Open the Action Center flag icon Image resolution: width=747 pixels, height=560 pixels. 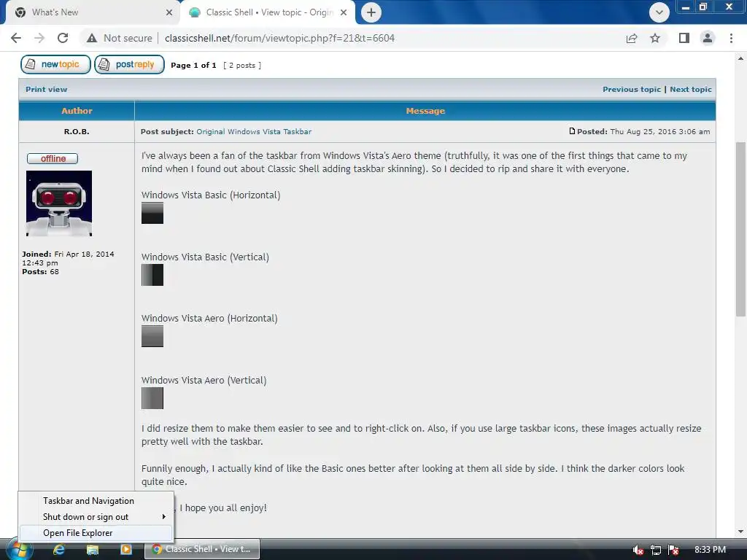point(673,550)
